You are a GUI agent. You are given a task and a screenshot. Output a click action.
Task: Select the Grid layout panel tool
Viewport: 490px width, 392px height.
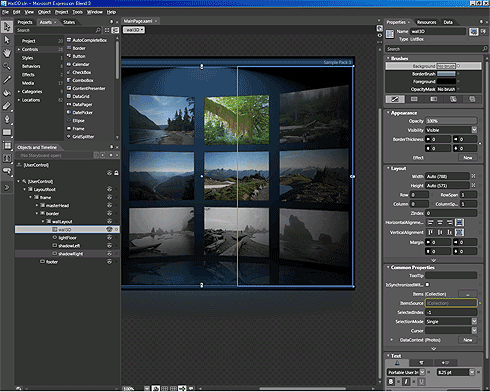tap(7, 146)
